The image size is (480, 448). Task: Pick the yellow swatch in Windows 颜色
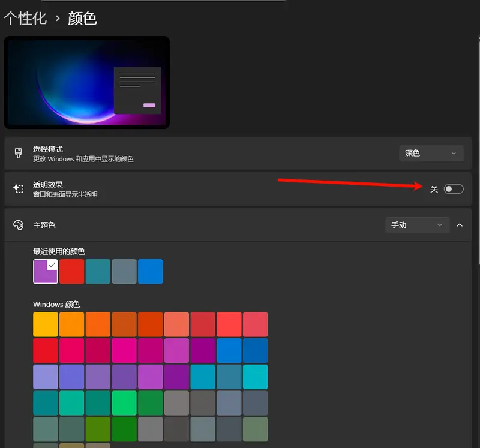45,324
